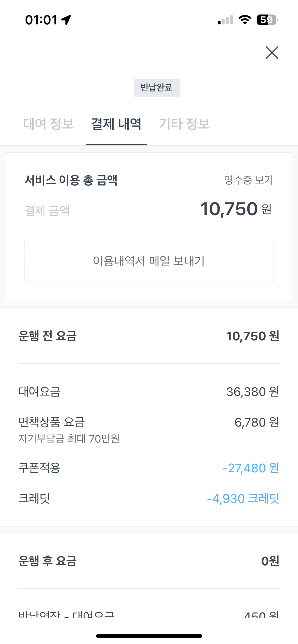This screenshot has height=644, width=298.
Task: Tap the Wi-Fi status icon
Action: [245, 20]
